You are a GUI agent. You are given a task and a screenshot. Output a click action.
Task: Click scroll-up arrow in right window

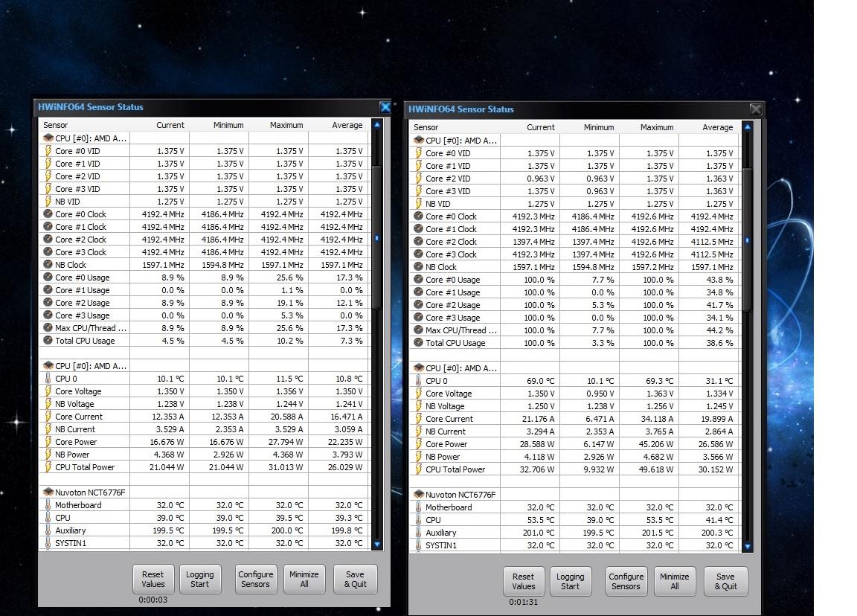point(748,126)
